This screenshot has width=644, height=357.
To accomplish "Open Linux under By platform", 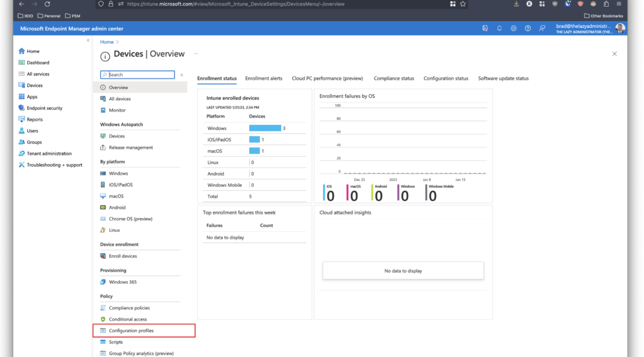I will click(110, 230).
